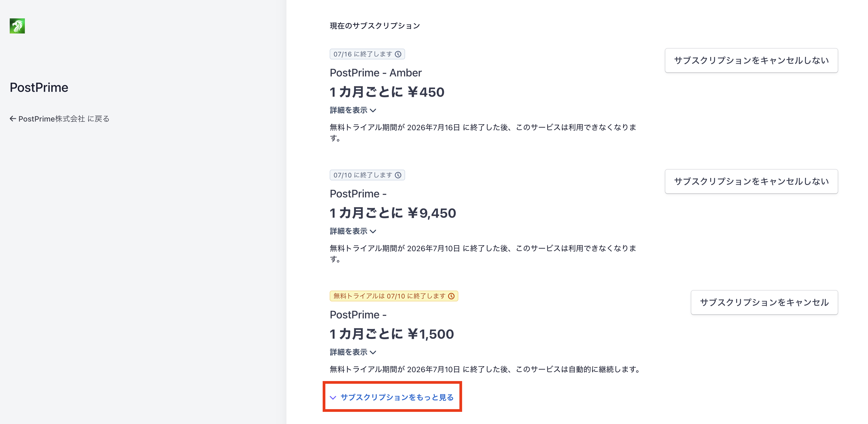The height and width of the screenshot is (424, 868).
Task: Click the orange 無料トライアルは 07/10 badge
Action: 394,296
